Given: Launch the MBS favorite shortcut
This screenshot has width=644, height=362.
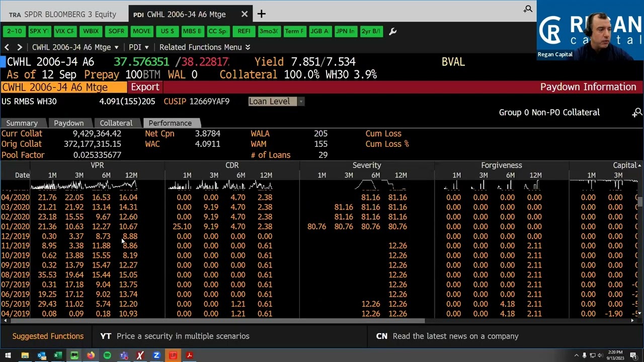Looking at the screenshot, I should [192, 31].
